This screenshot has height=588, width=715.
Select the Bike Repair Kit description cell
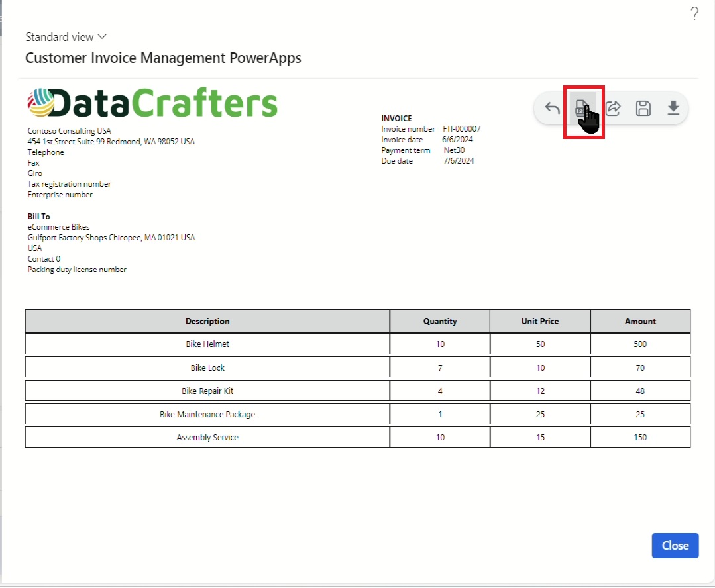[x=207, y=391]
